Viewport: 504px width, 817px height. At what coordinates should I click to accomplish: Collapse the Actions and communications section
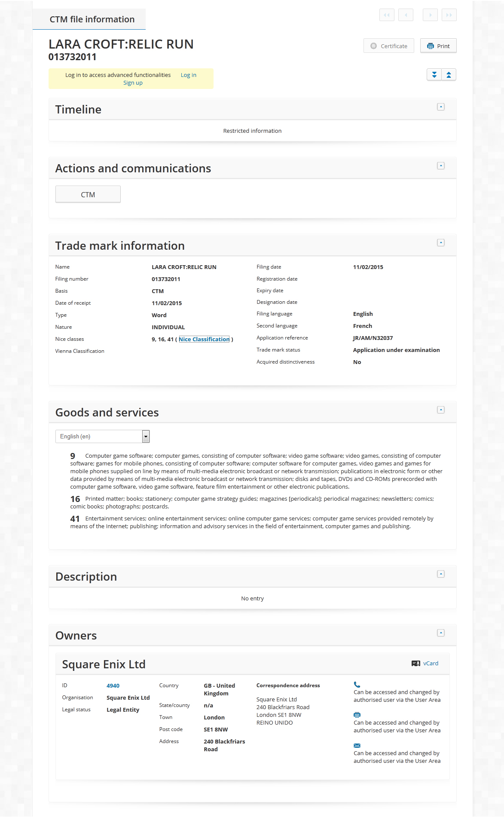click(440, 166)
